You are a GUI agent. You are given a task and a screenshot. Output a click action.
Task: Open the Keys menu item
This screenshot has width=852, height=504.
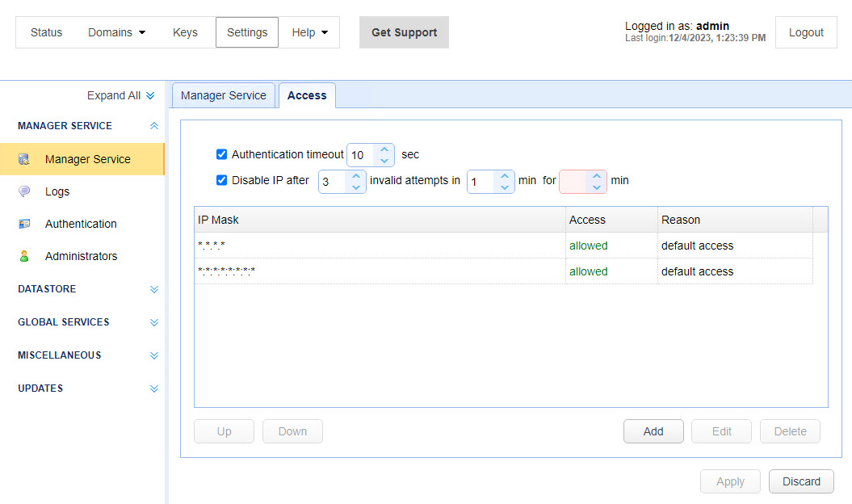click(185, 32)
